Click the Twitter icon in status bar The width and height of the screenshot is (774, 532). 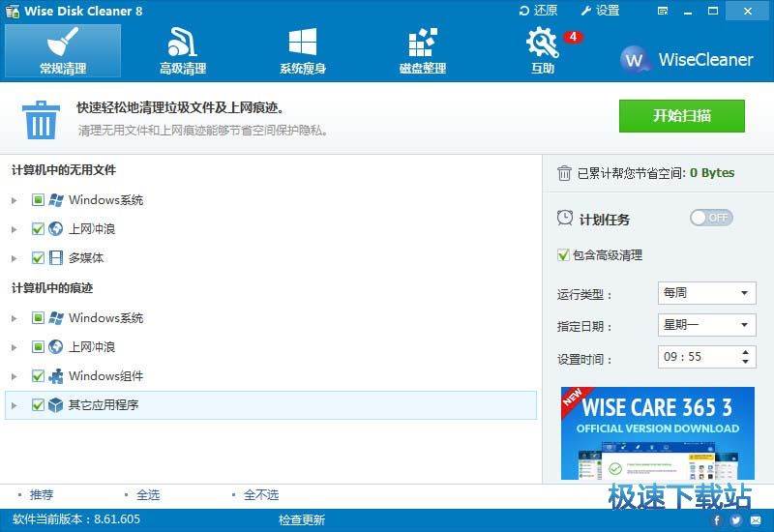[736, 519]
